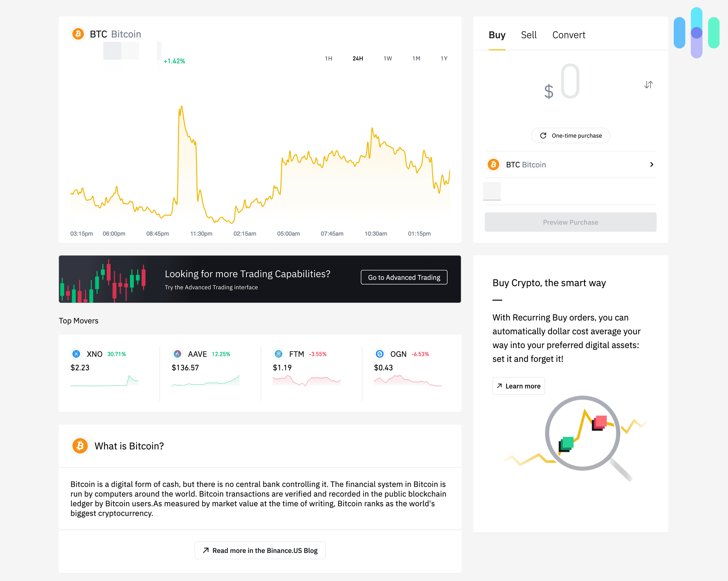Select the Buy tab
Viewport: 728px width, 581px height.
(497, 35)
